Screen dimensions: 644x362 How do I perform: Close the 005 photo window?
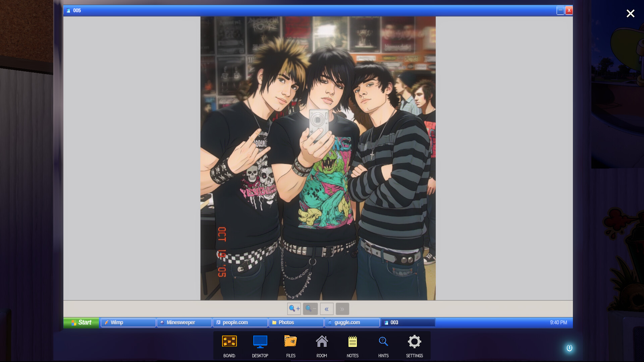(569, 10)
